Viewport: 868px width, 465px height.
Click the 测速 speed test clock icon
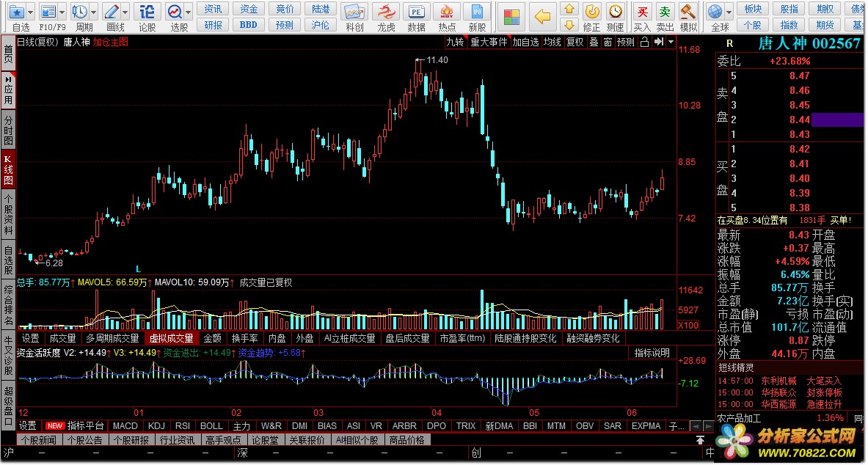click(614, 11)
